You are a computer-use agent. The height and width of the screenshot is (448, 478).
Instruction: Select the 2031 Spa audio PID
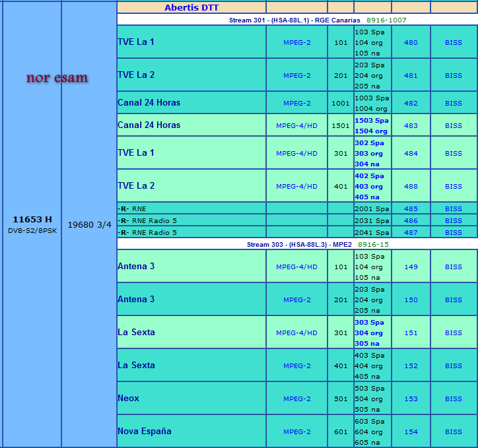pyautogui.click(x=372, y=221)
